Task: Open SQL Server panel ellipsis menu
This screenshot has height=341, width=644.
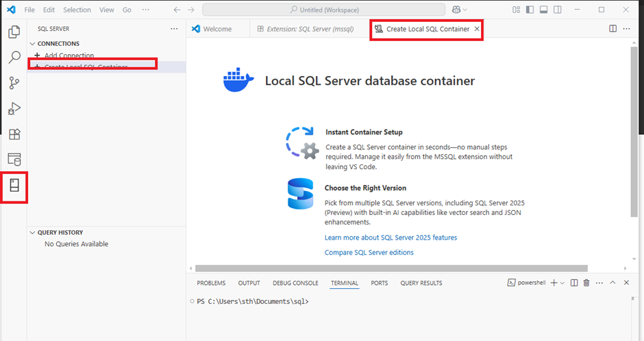Action: [x=174, y=29]
